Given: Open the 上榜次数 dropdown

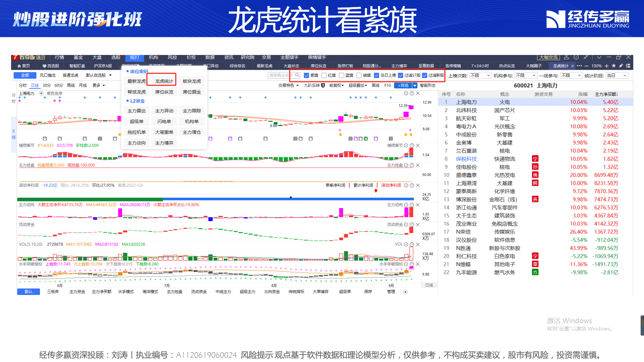Looking at the screenshot, I should point(480,75).
